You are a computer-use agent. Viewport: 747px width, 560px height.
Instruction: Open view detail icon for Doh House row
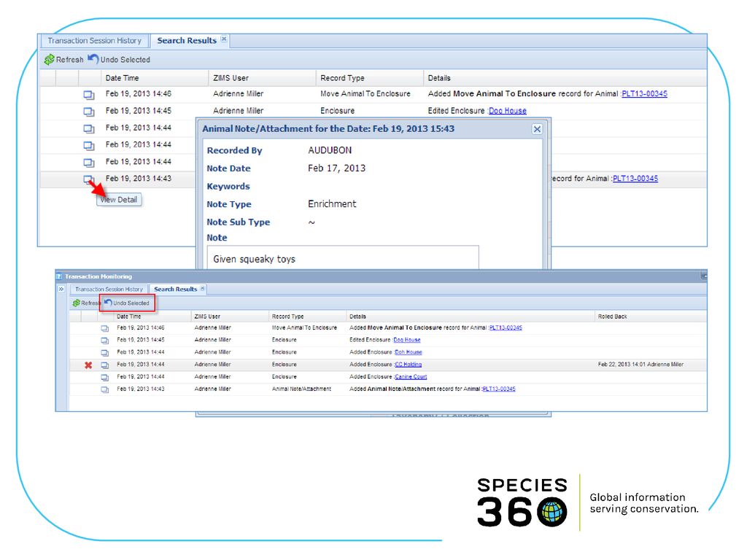point(105,353)
